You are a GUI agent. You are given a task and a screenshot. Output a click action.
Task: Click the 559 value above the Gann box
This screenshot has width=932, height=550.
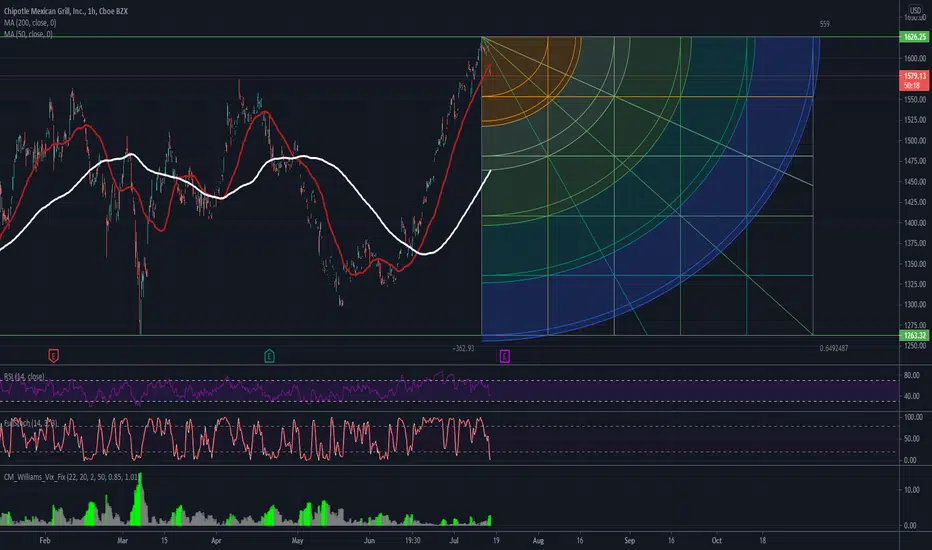[x=824, y=24]
